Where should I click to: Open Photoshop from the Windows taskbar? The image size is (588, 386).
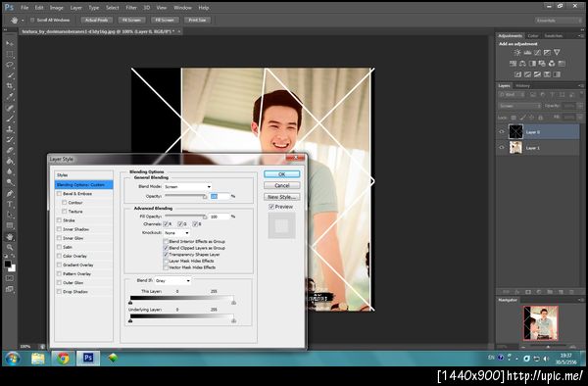(88, 358)
